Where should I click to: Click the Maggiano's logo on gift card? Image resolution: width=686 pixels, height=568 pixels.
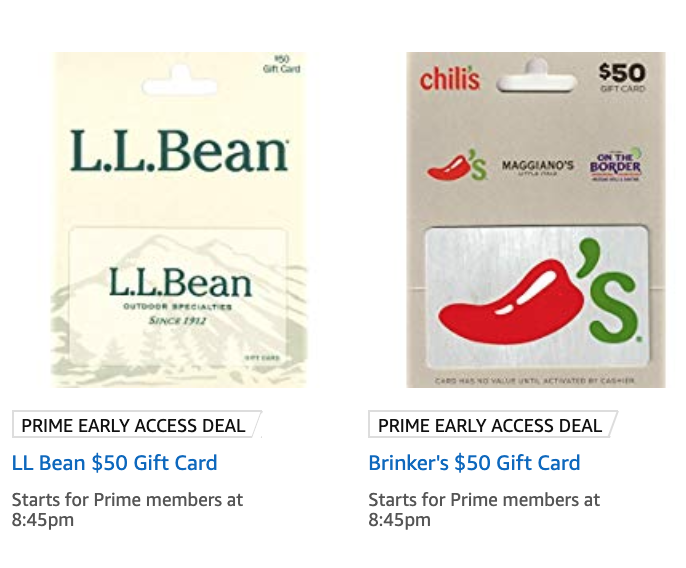[x=538, y=167]
